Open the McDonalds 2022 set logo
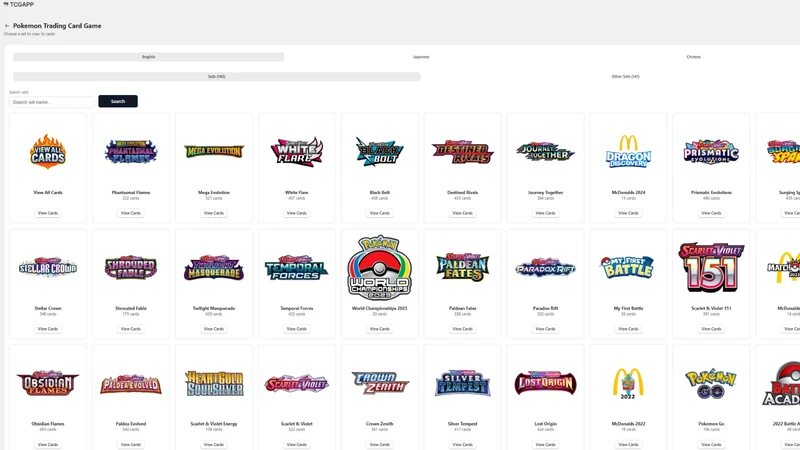Screen dimensions: 800x450 click(x=629, y=383)
